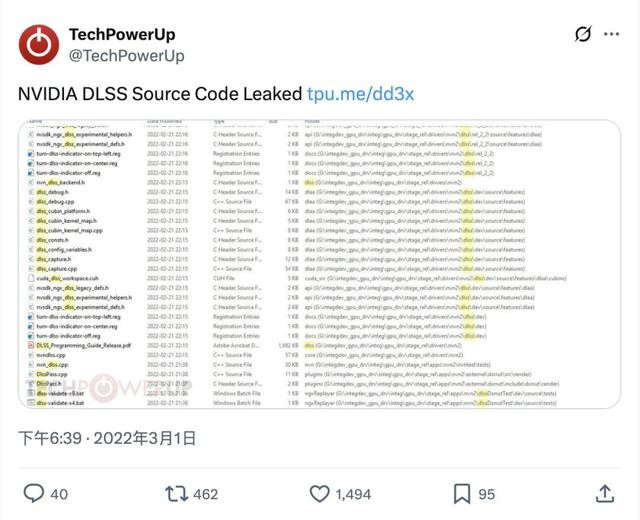The height and width of the screenshot is (520, 640).
Task: Click the dlss_debug.cpp row in the image
Action: [x=56, y=202]
